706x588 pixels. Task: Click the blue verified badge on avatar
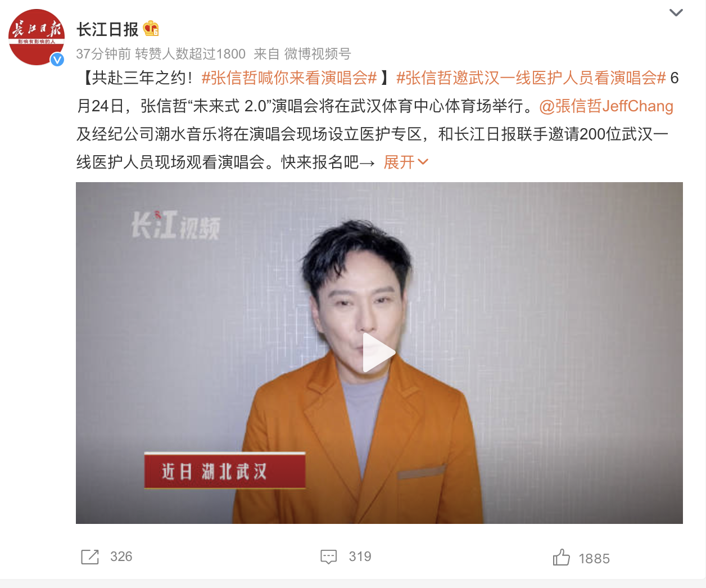tap(57, 59)
